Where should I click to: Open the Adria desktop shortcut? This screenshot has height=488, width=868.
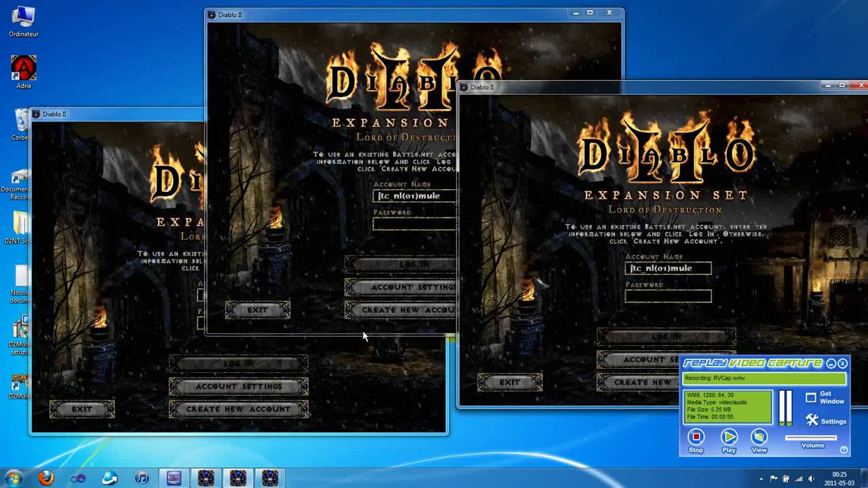(23, 72)
